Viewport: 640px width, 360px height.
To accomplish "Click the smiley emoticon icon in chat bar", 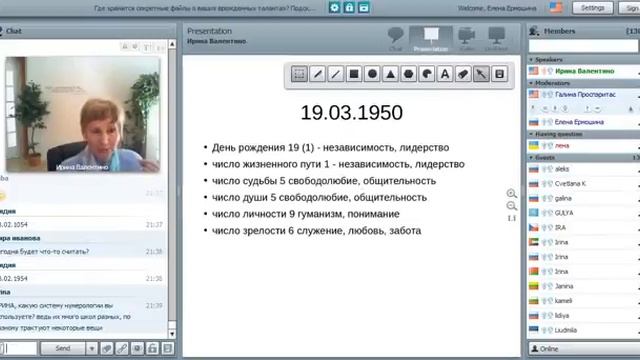I will point(137,348).
